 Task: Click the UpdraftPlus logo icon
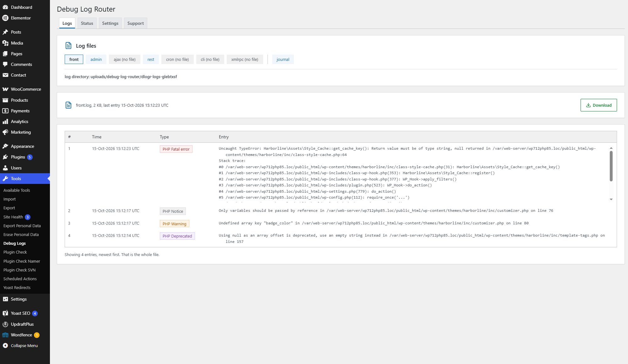coord(5,324)
